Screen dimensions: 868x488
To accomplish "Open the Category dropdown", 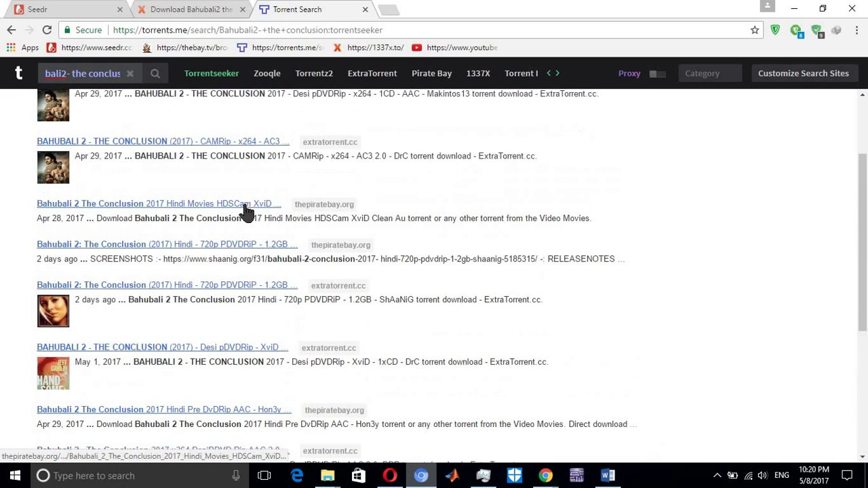I will click(x=709, y=73).
